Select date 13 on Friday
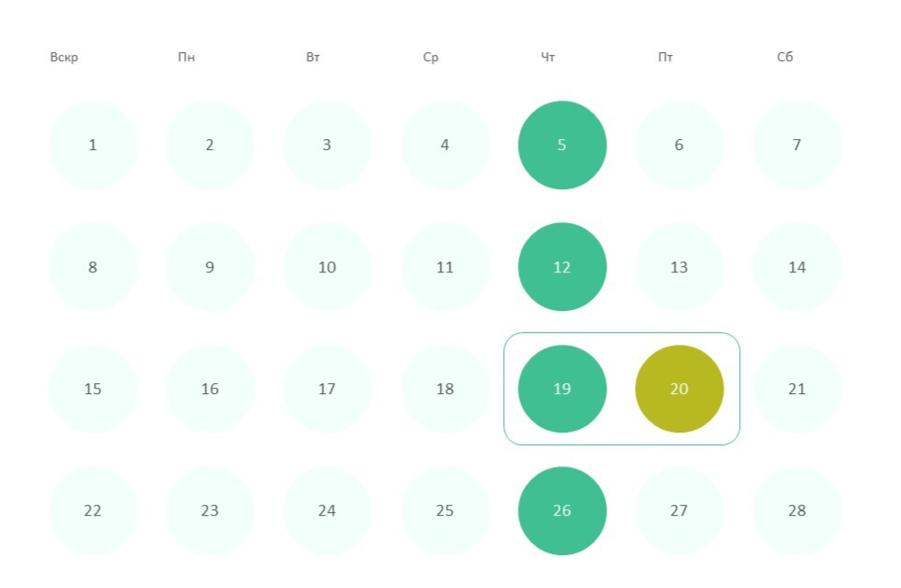The height and width of the screenshot is (588, 901). tap(680, 267)
